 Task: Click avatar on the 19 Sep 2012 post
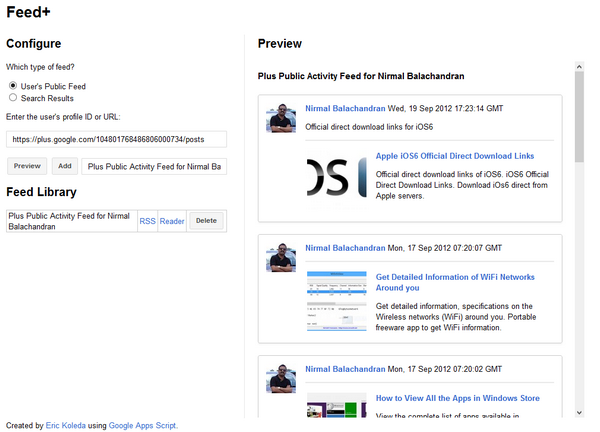[281, 118]
